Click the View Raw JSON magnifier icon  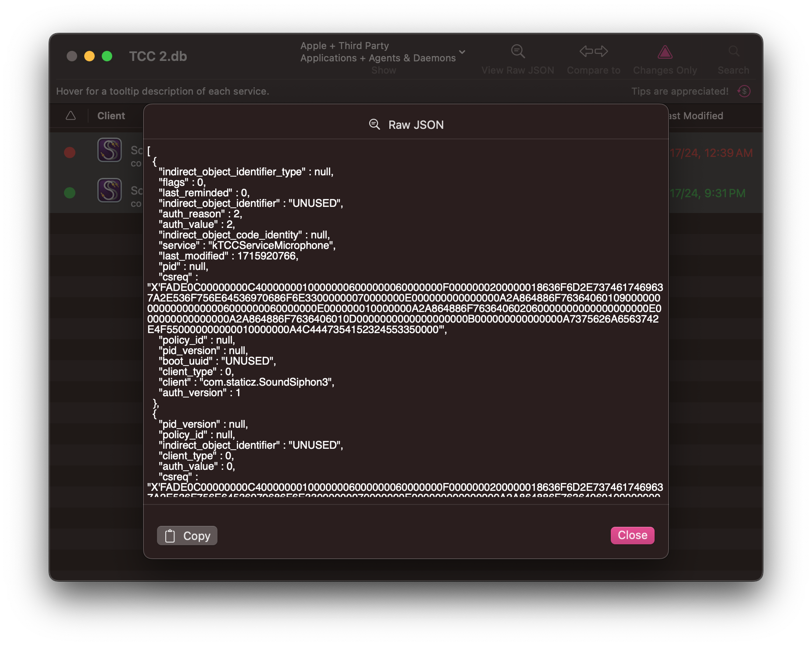tap(518, 52)
